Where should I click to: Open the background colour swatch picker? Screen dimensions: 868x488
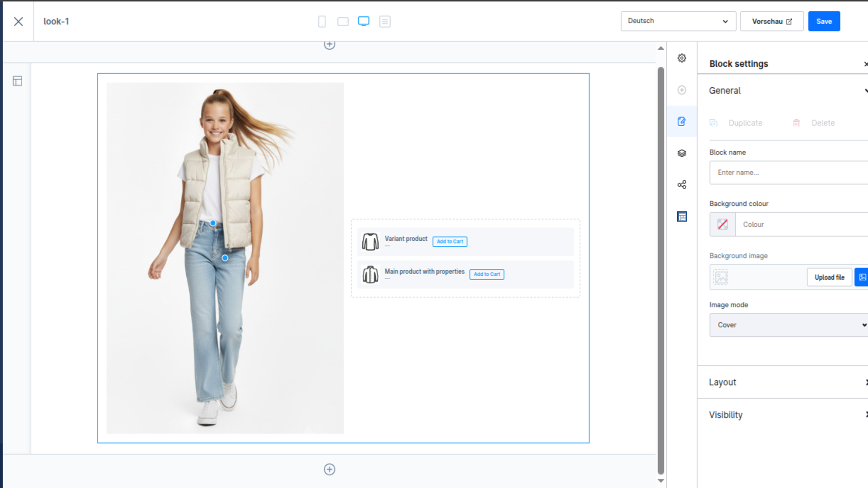point(722,225)
